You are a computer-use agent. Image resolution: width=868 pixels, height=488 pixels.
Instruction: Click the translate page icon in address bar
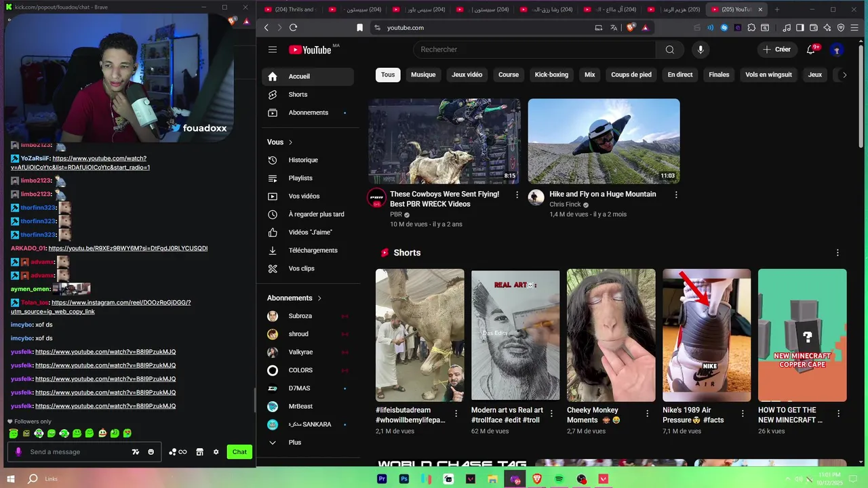(614, 28)
